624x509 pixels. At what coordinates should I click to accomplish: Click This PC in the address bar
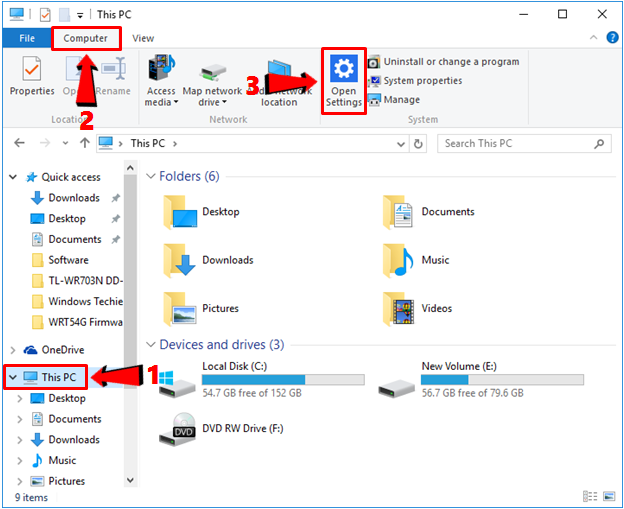pos(148,143)
